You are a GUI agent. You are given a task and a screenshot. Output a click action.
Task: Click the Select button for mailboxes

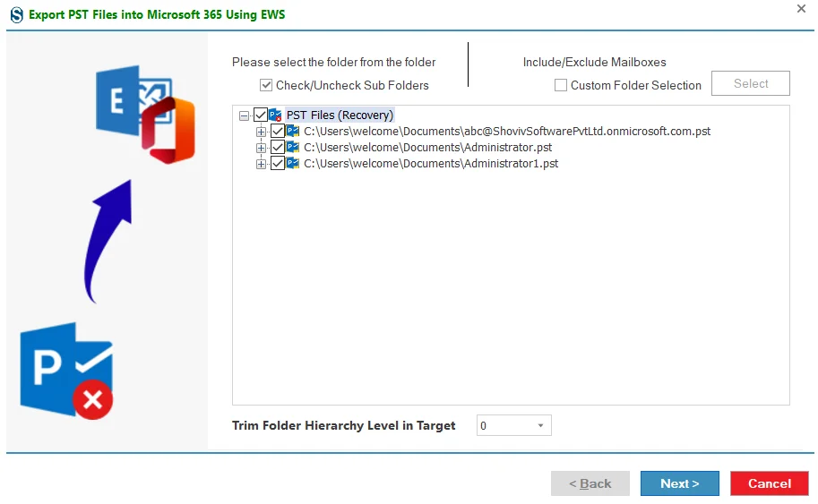[x=751, y=83]
